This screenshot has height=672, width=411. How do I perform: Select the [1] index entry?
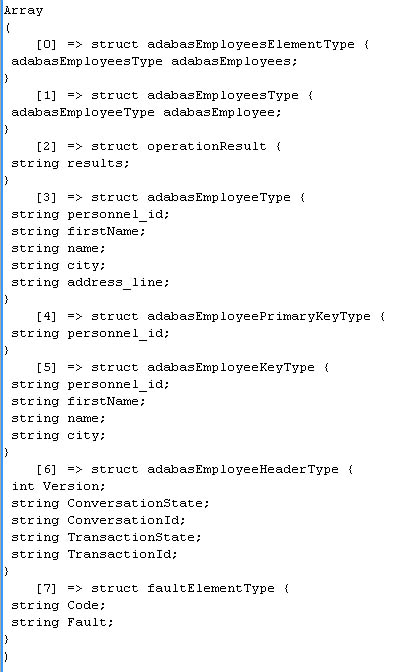(46, 96)
